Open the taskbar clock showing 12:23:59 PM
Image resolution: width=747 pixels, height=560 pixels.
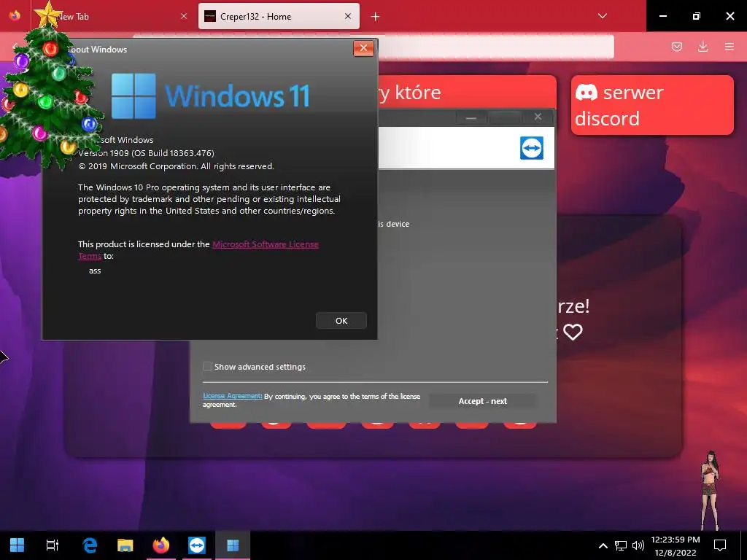(675, 545)
